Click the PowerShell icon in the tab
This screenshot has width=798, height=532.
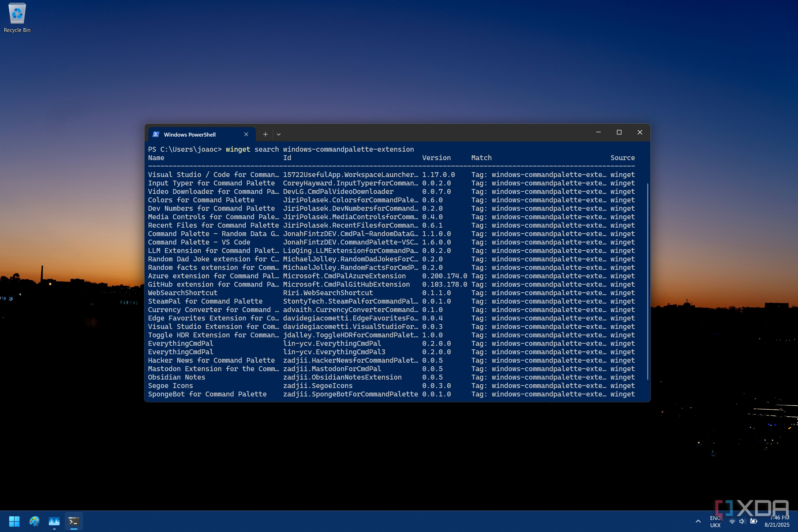[156, 134]
